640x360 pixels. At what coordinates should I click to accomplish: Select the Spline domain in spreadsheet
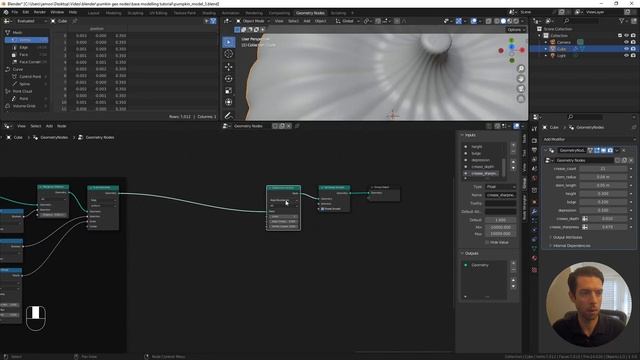point(26,84)
